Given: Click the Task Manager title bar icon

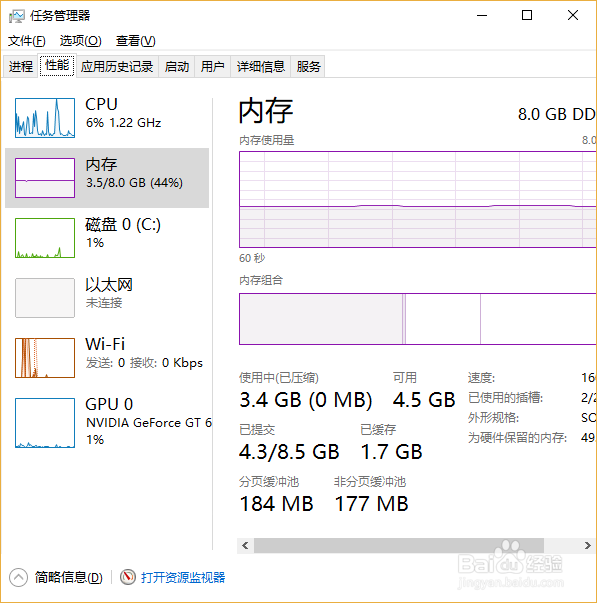Looking at the screenshot, I should coord(17,16).
